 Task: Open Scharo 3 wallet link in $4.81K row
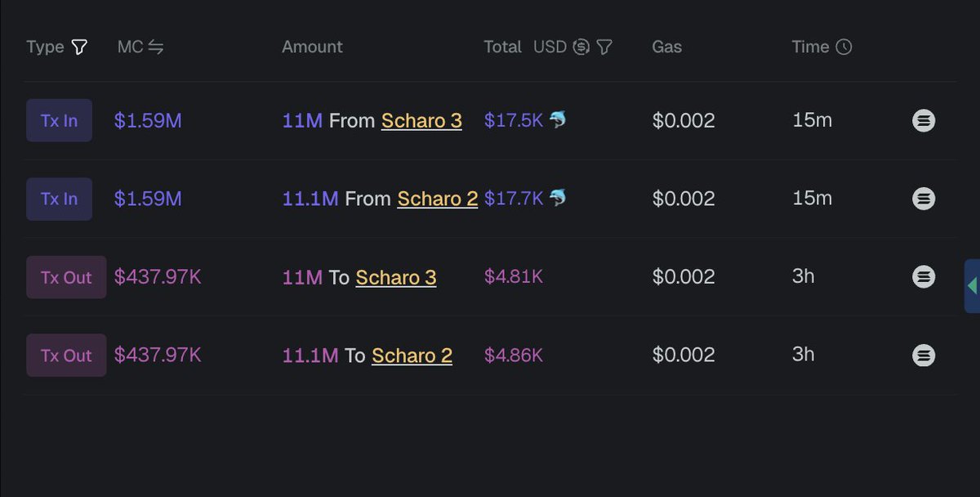point(396,277)
